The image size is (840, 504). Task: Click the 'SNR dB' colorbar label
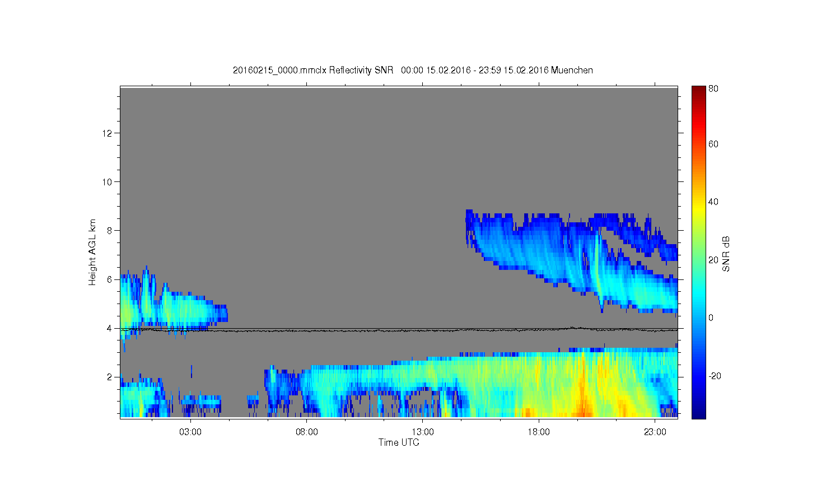[726, 254]
